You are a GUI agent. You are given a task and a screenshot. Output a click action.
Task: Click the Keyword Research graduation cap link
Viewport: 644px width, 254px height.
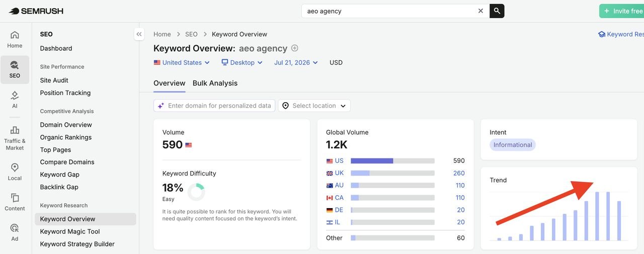coord(620,34)
